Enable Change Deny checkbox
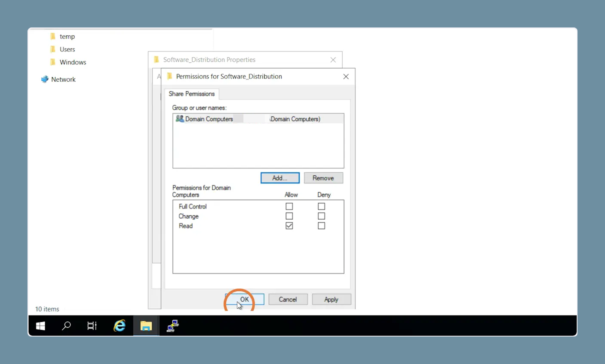 coord(321,216)
